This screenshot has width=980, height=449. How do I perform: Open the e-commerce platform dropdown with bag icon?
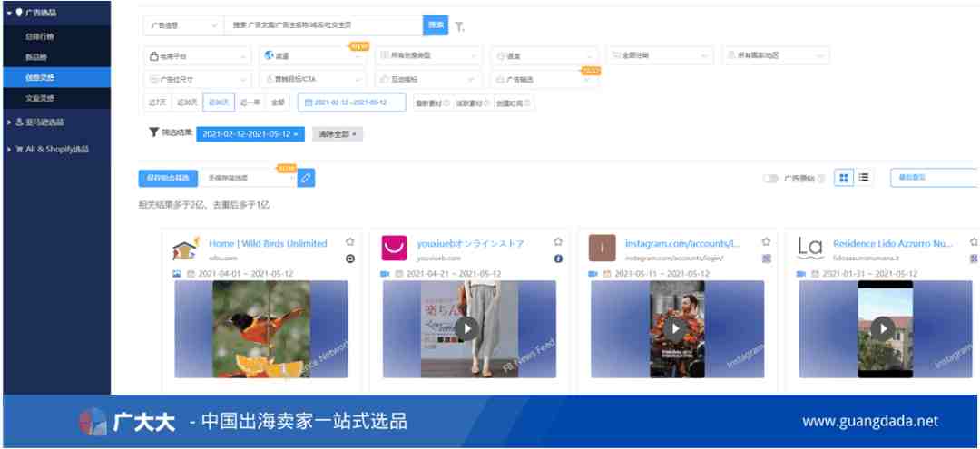[198, 55]
